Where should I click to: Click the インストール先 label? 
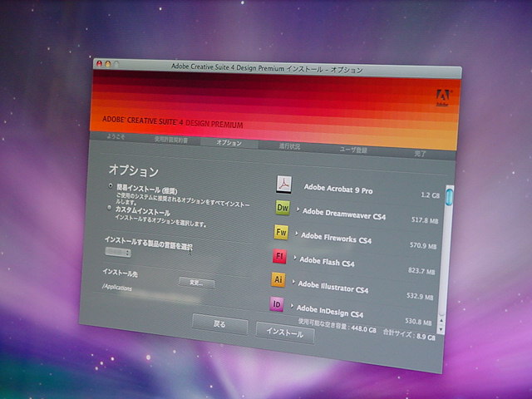(120, 273)
